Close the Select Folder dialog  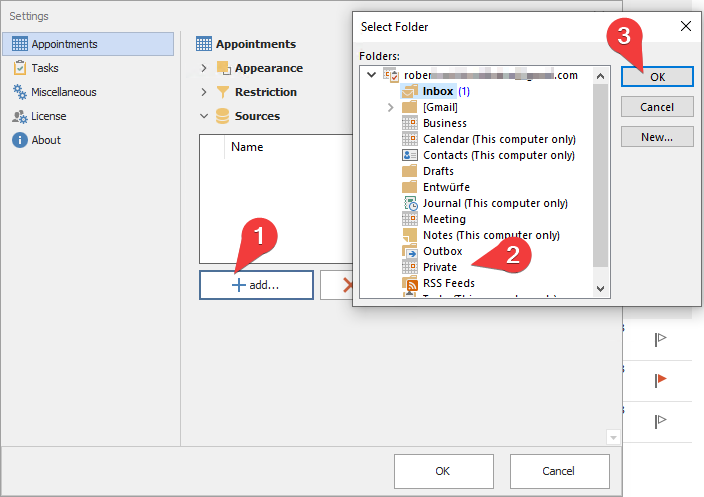click(686, 26)
